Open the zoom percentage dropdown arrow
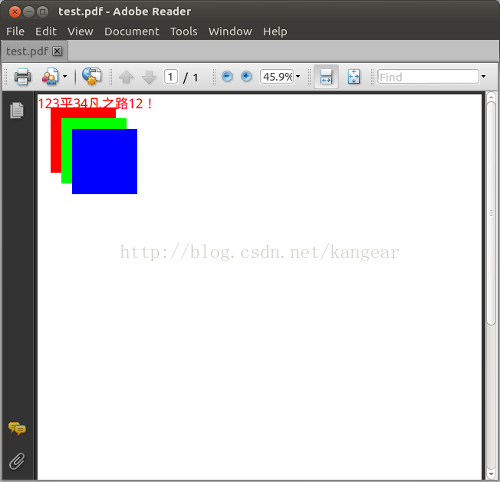The width and height of the screenshot is (500, 482). (298, 76)
